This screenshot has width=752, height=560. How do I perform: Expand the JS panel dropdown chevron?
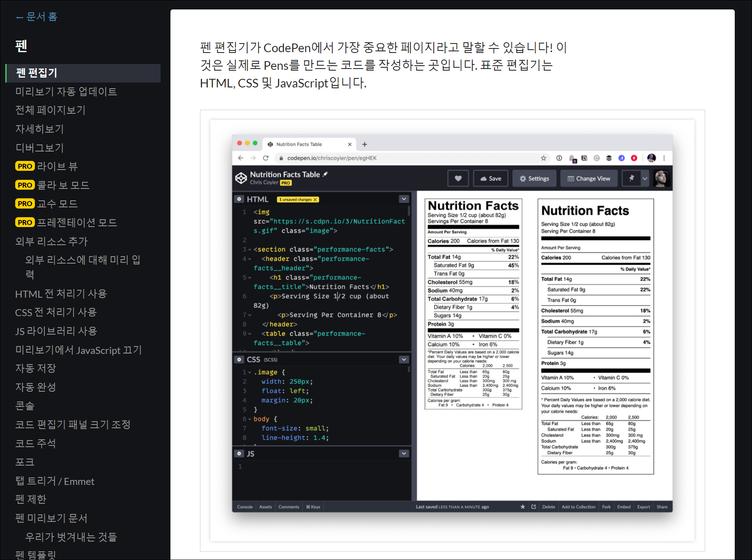(x=404, y=454)
